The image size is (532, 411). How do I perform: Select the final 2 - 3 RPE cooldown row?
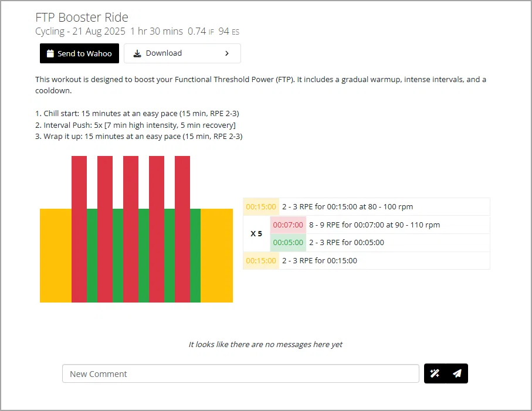click(367, 261)
